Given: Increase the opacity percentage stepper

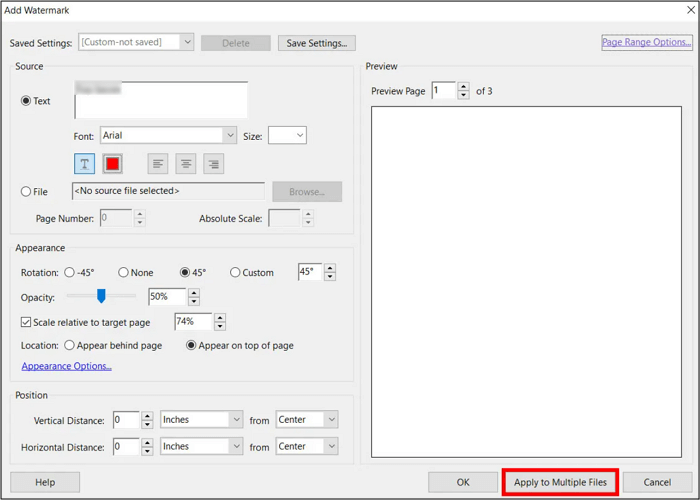Looking at the screenshot, I should 194,292.
